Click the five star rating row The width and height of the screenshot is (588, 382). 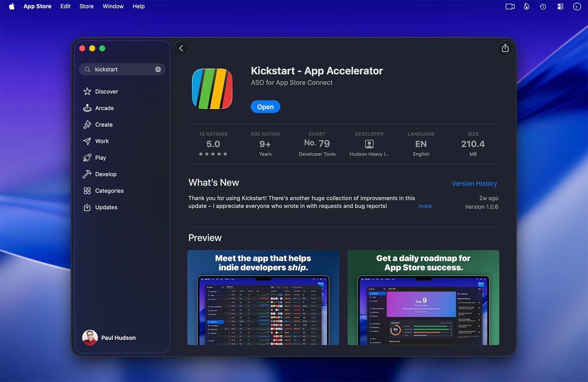point(213,154)
